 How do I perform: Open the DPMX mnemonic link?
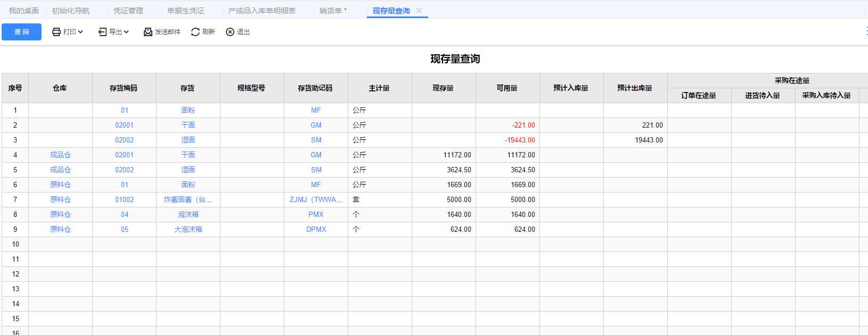(x=316, y=230)
